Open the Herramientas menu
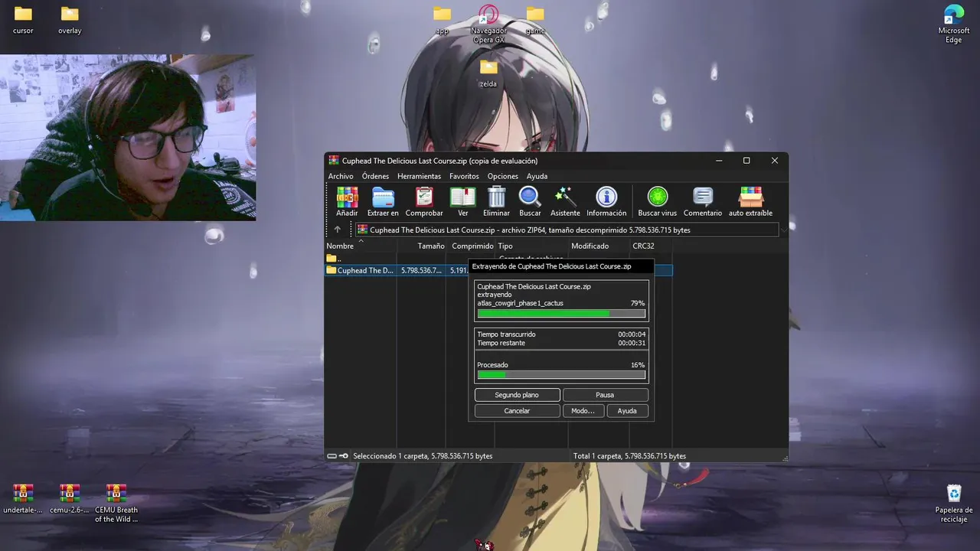 tap(419, 176)
